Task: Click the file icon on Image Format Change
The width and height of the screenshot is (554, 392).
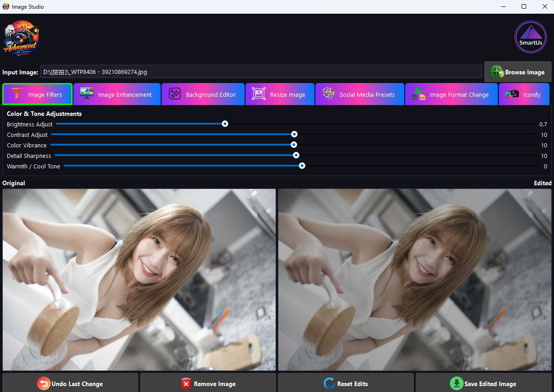Action: [x=418, y=94]
